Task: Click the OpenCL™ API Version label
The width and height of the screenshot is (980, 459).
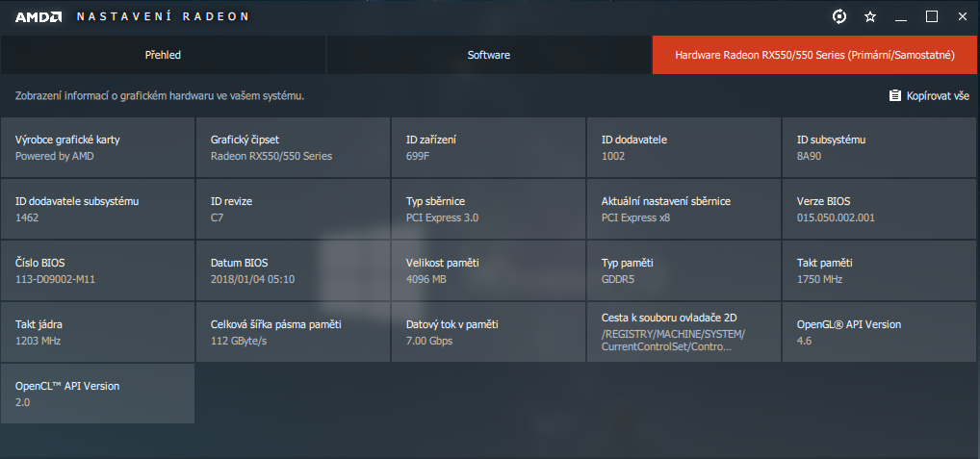Action: 66,386
